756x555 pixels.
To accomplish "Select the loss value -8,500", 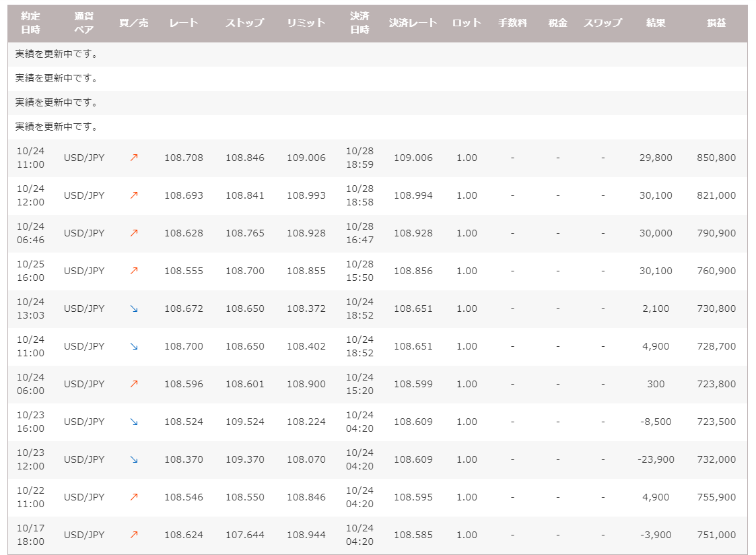I will [656, 422].
